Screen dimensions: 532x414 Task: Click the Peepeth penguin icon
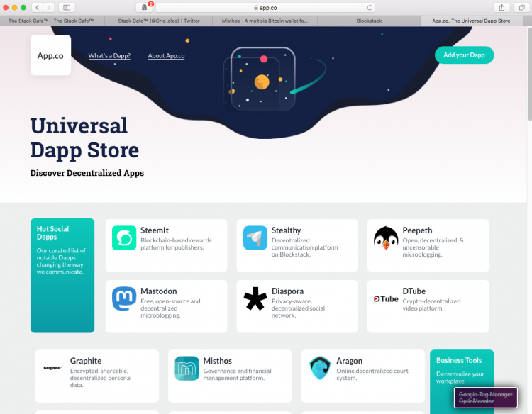(x=386, y=237)
